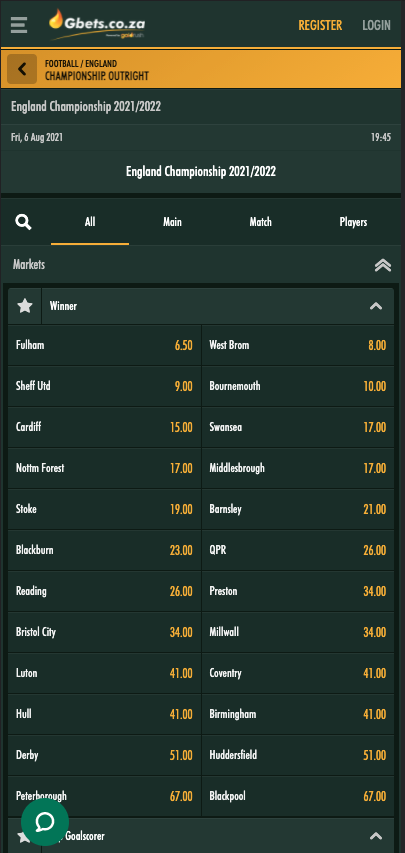Viewport: 405px width, 853px height.
Task: Add Bournemouth 10.00 selection
Action: coord(298,386)
